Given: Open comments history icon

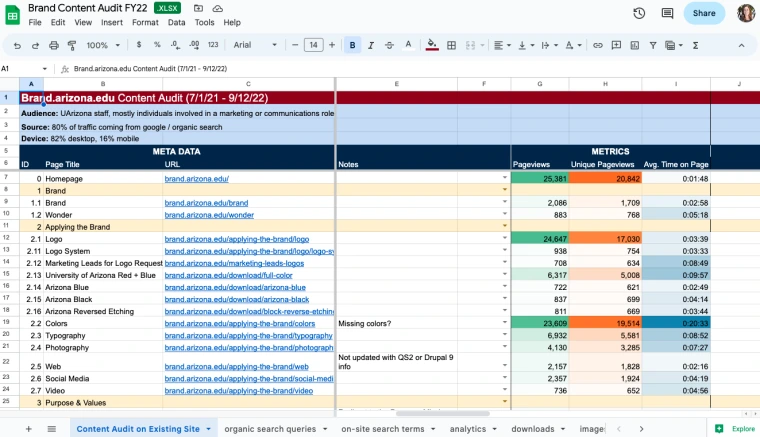Looking at the screenshot, I should click(667, 13).
